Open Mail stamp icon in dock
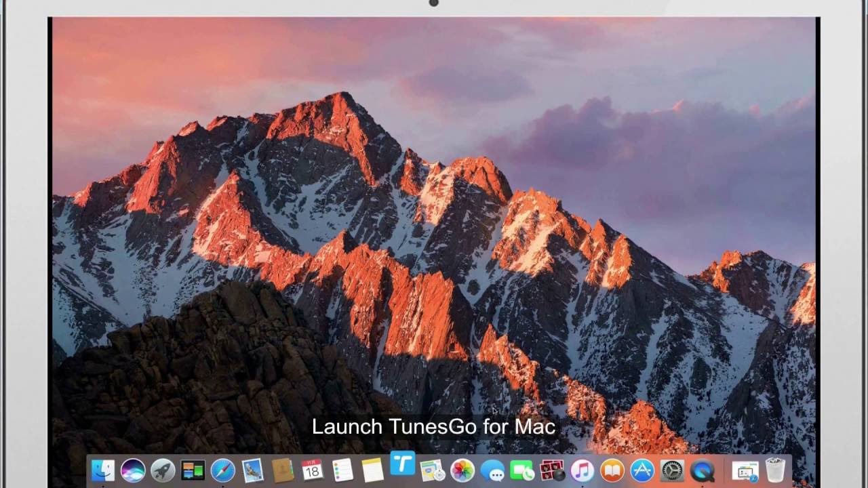Image resolution: width=868 pixels, height=488 pixels. click(x=252, y=470)
